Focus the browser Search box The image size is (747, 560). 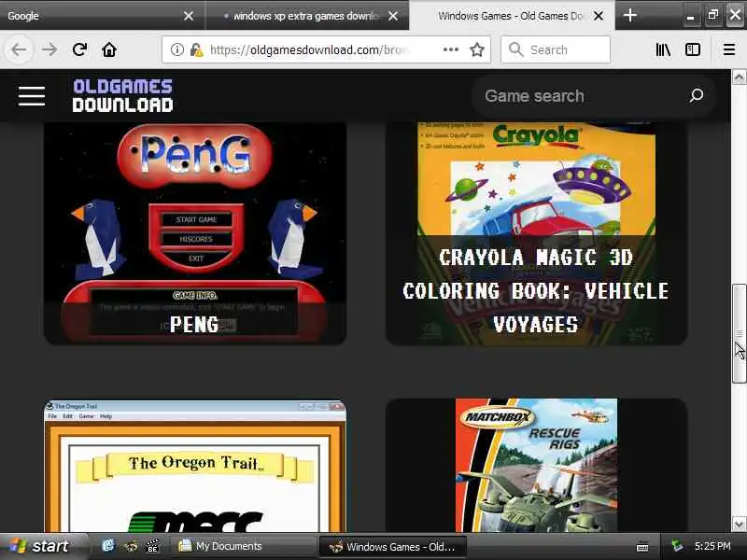pyautogui.click(x=556, y=49)
